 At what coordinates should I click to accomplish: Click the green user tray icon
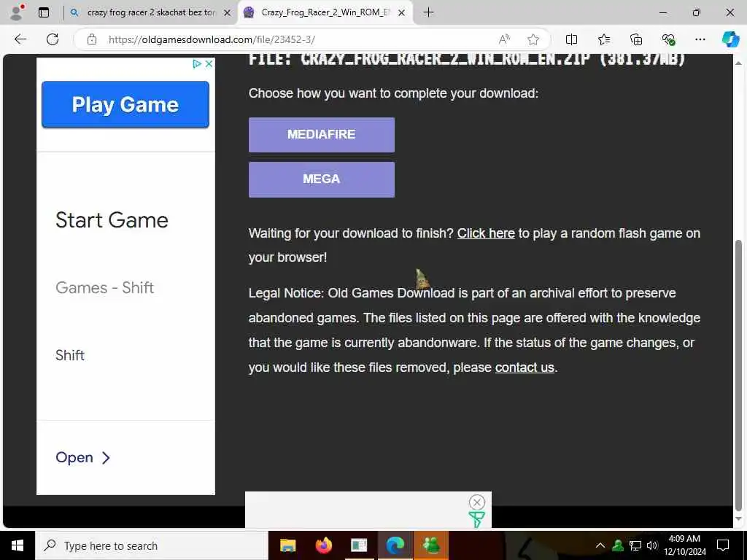point(618,545)
